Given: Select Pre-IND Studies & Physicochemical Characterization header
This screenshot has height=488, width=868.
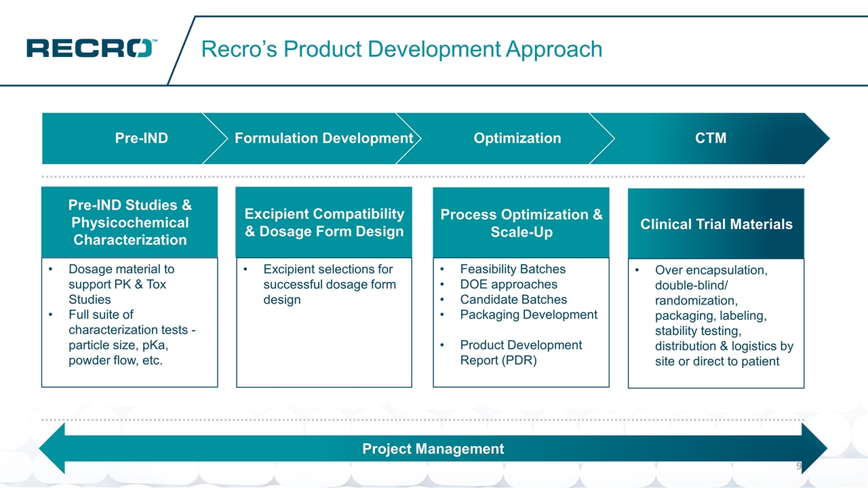Looking at the screenshot, I should (x=130, y=222).
